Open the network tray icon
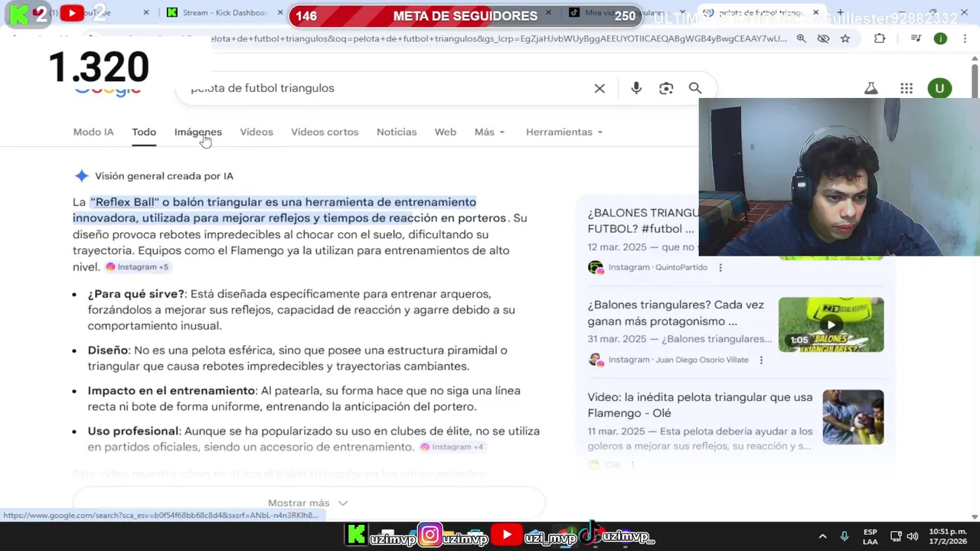Viewport: 980px width, 551px height. (895, 536)
